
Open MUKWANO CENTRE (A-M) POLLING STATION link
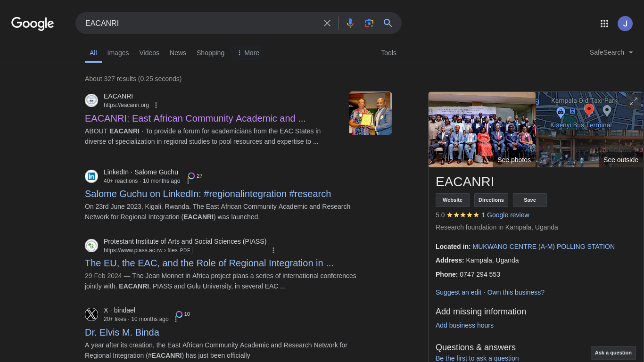click(x=544, y=247)
